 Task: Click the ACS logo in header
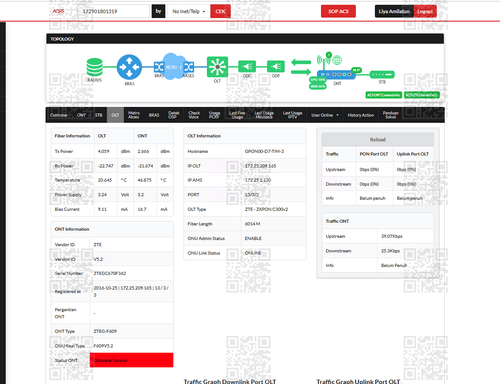[x=58, y=11]
